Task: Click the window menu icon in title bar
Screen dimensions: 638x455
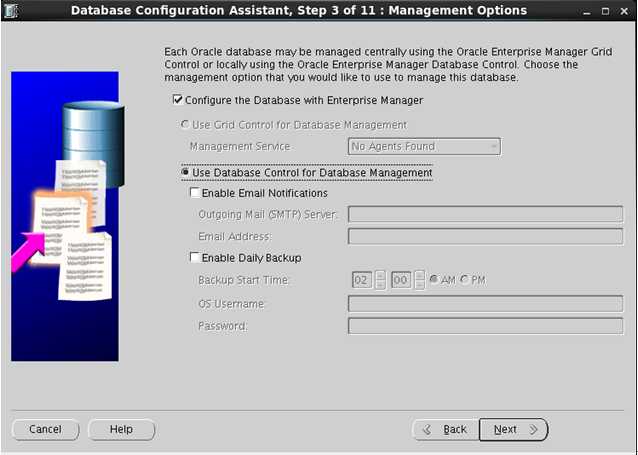Action: [10, 11]
